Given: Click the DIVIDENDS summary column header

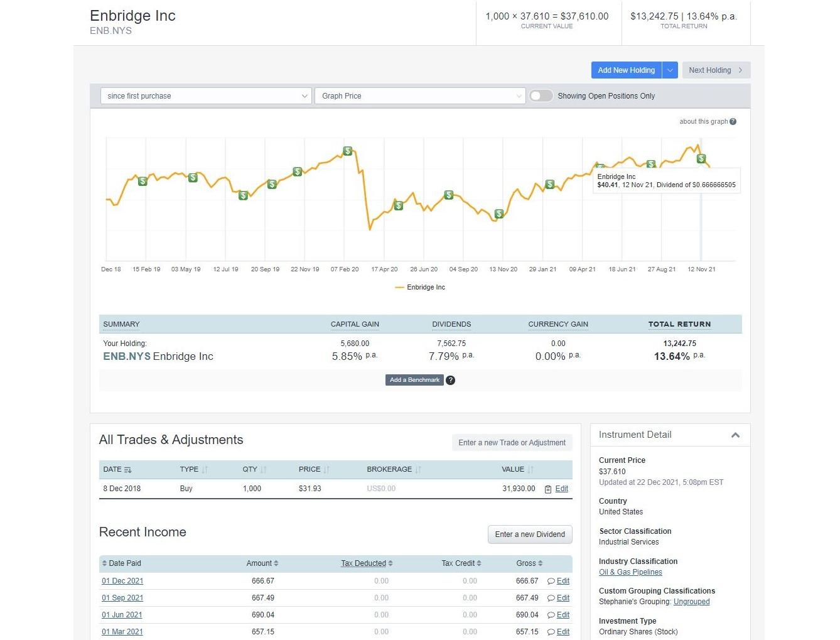Looking at the screenshot, I should coord(451,325).
